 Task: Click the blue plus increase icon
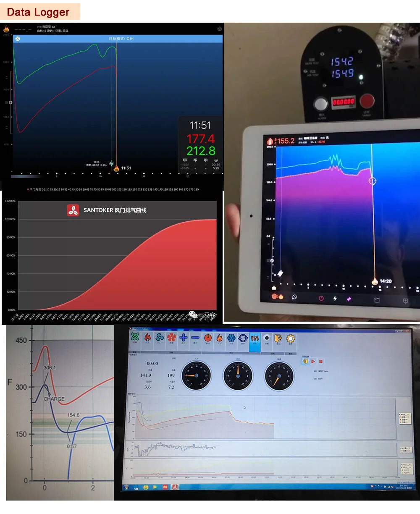(184, 337)
